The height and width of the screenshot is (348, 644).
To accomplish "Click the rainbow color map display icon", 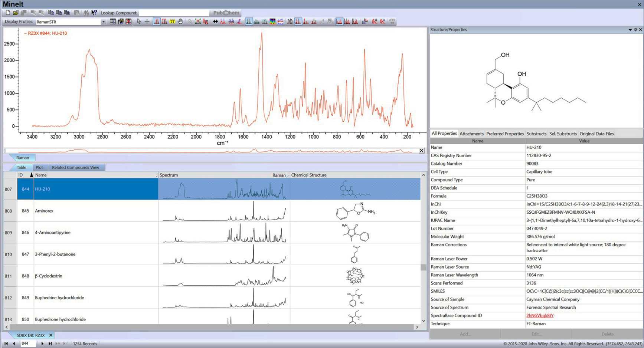I will (272, 22).
